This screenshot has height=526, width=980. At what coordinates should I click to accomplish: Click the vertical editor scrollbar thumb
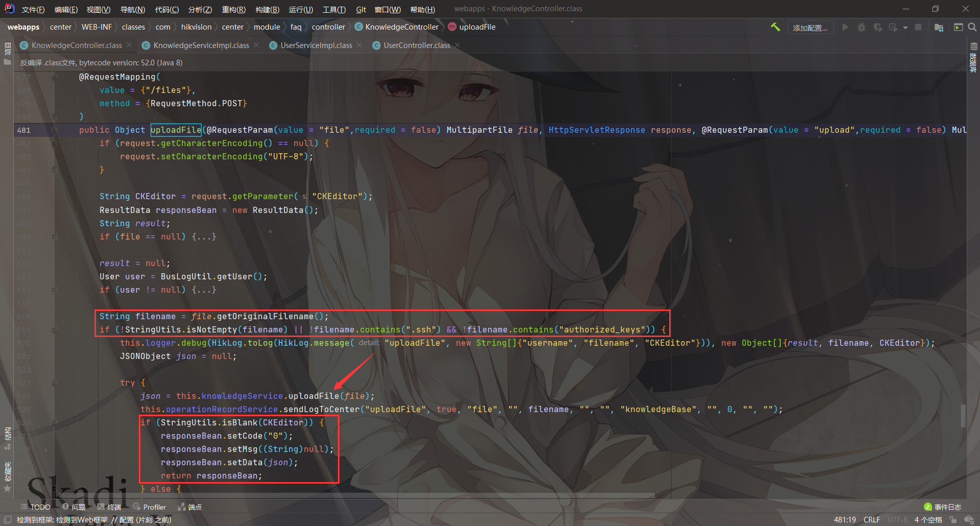point(963,416)
